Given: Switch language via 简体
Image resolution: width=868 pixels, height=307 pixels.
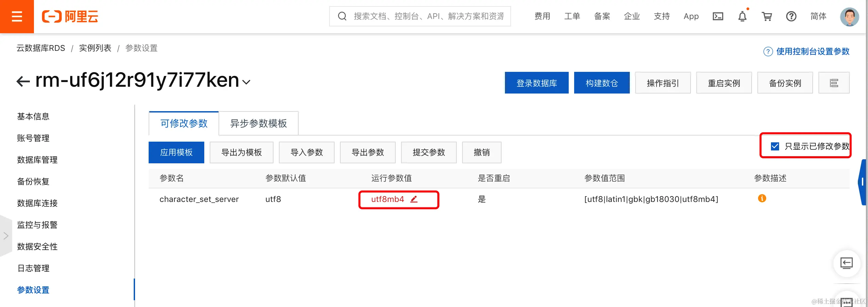Looking at the screenshot, I should coord(818,16).
